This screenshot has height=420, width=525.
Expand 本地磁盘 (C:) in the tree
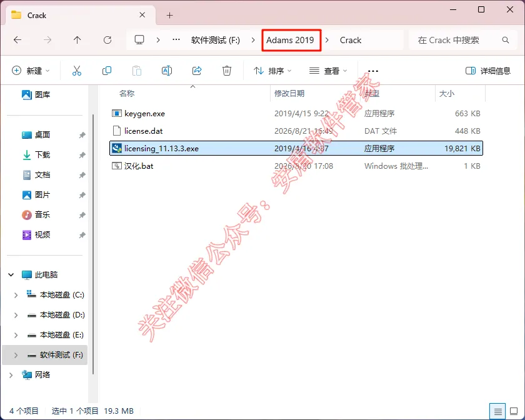16,295
